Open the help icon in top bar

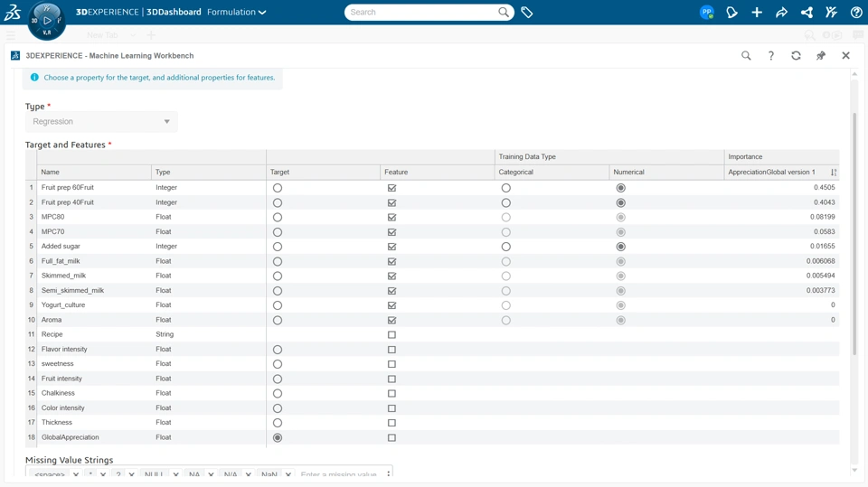(856, 13)
